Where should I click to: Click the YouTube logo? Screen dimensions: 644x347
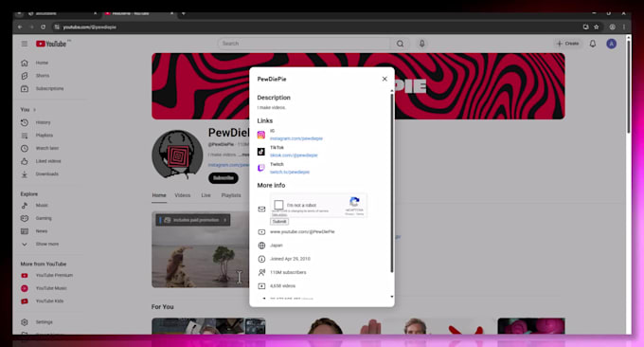pos(51,44)
